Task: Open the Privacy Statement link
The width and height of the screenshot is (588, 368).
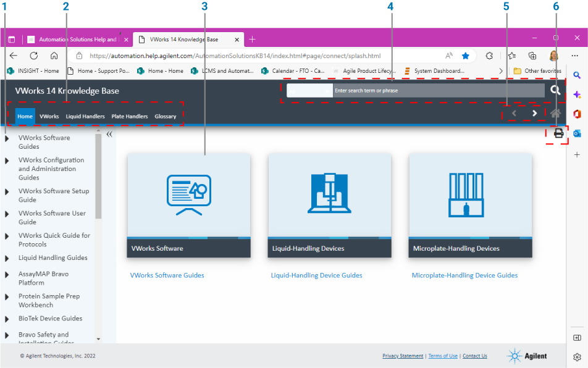Action: [x=403, y=356]
